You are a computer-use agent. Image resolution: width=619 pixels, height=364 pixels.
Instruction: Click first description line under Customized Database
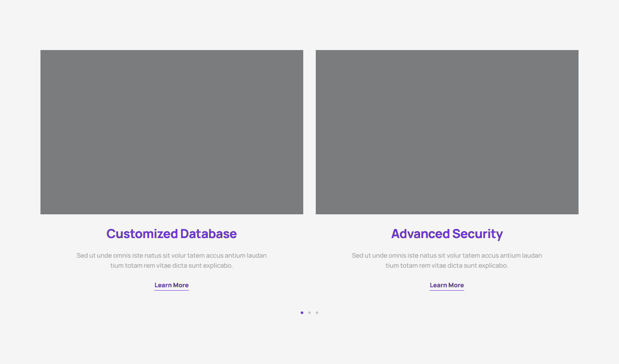point(171,256)
